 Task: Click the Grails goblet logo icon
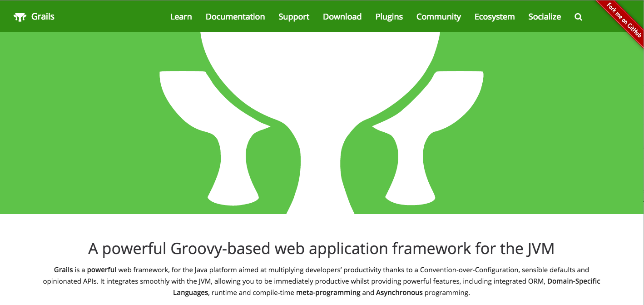tap(20, 17)
